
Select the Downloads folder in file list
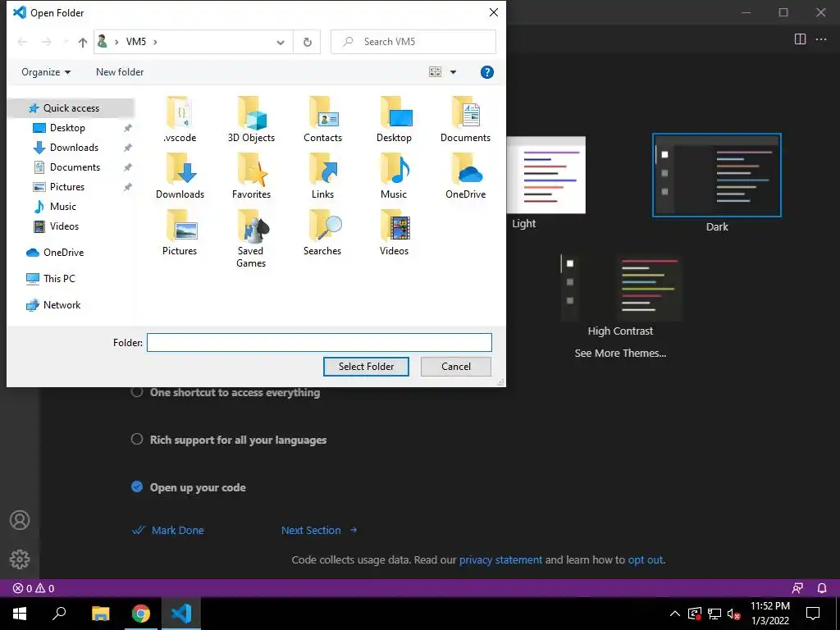[180, 176]
